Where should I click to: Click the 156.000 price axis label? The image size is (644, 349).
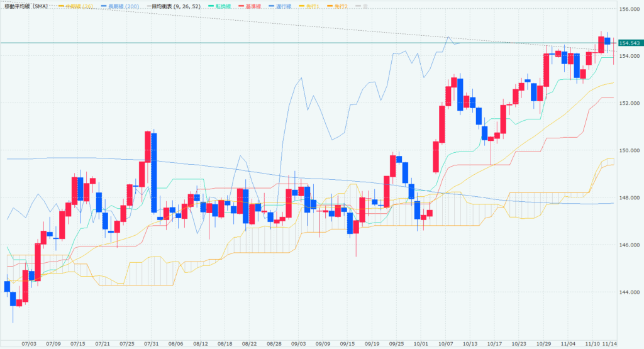tap(630, 9)
